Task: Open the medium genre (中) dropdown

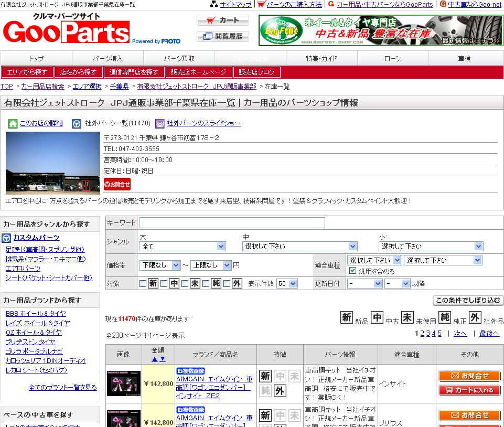Action: point(299,247)
